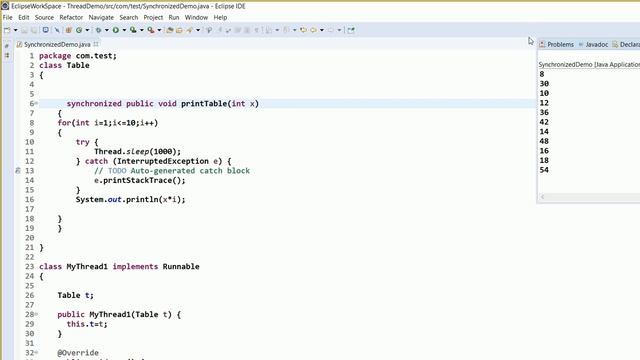Click 'synchronized' keyword on line 6
The width and height of the screenshot is (640, 360).
[x=94, y=104]
